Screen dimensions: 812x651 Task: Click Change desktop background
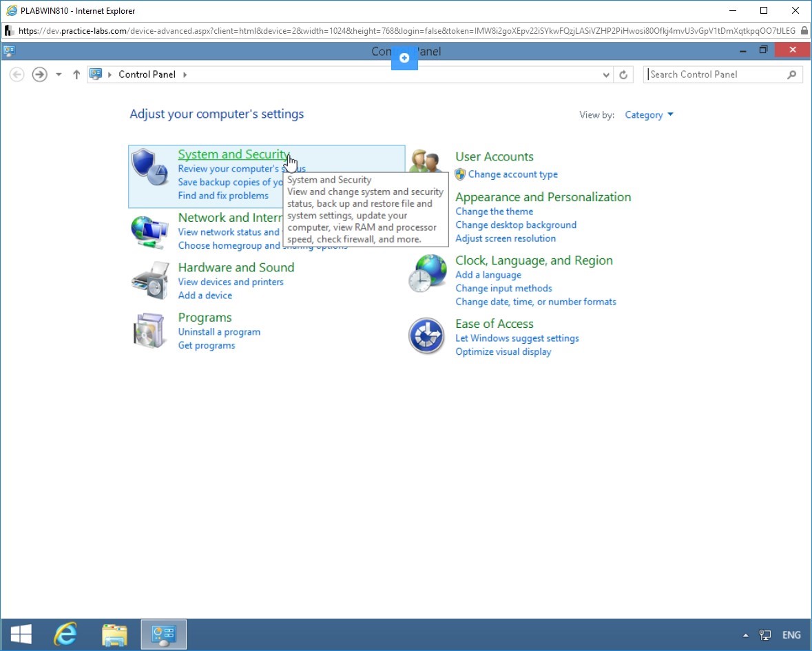pos(516,225)
